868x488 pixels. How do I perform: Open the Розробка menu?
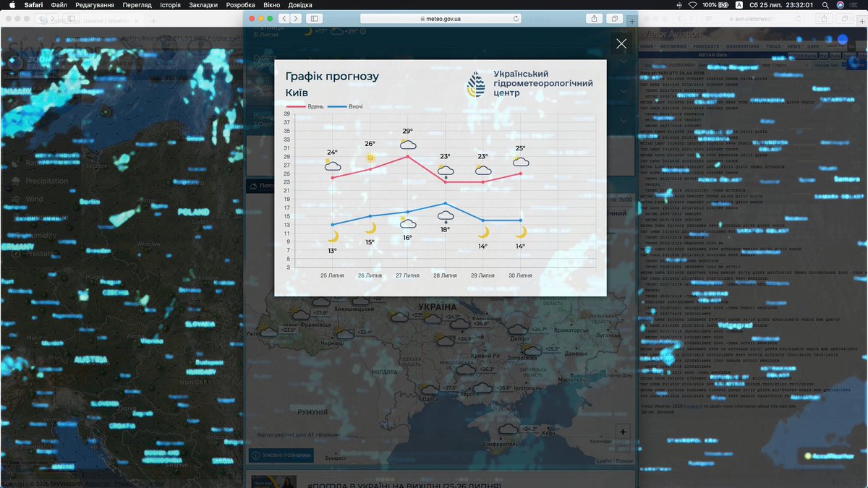[x=241, y=4]
